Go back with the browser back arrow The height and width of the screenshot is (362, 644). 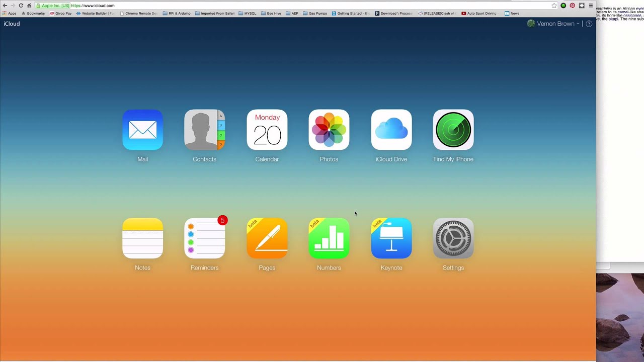5,6
